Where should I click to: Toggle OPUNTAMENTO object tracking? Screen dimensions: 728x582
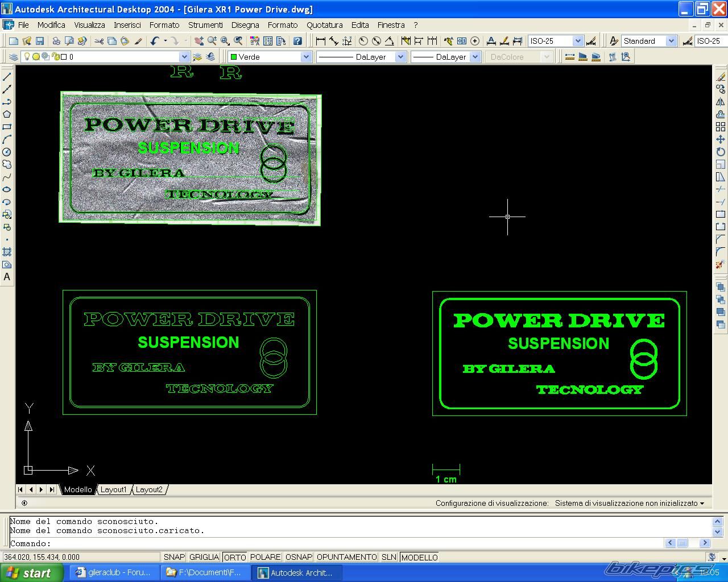347,558
